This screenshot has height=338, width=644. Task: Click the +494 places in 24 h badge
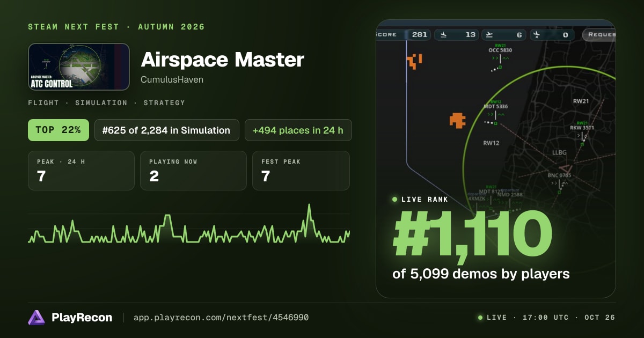[298, 130]
